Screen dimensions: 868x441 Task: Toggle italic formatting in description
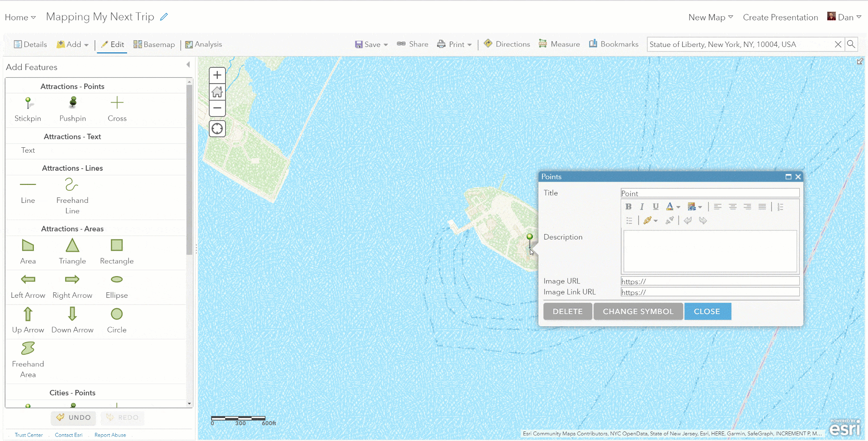(642, 207)
